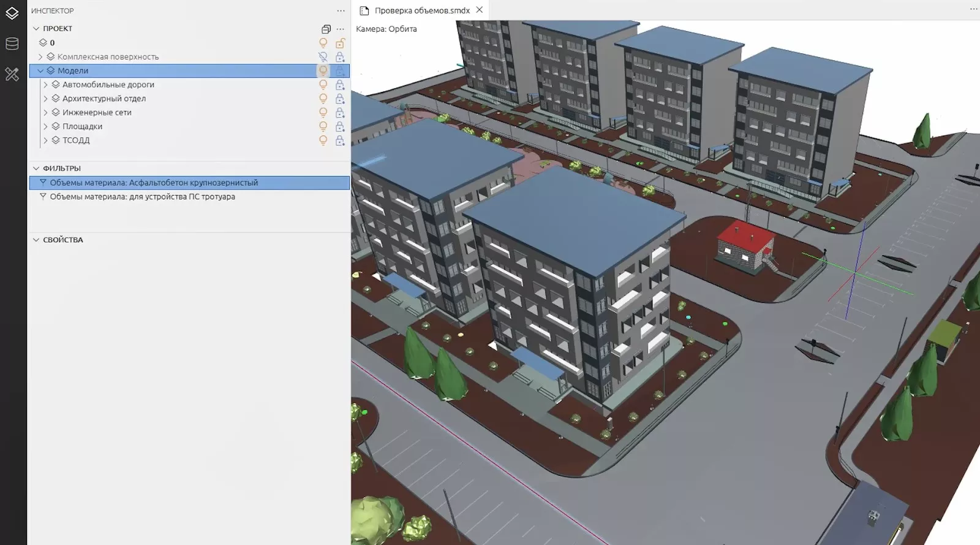The image size is (980, 545).
Task: Collapse the Модели group
Action: [40, 71]
